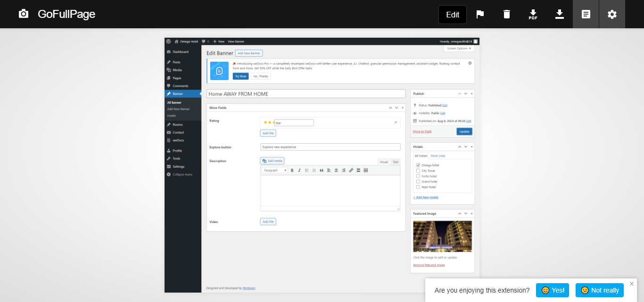Screen dimensions: 644x302
Task: Click the GoFullPage camera logo
Action: [x=23, y=14]
